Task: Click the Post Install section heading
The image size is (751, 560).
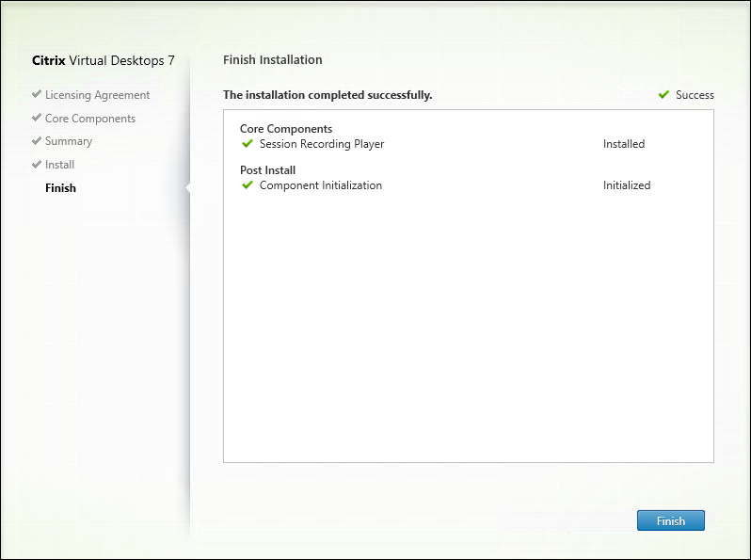Action: click(x=267, y=170)
